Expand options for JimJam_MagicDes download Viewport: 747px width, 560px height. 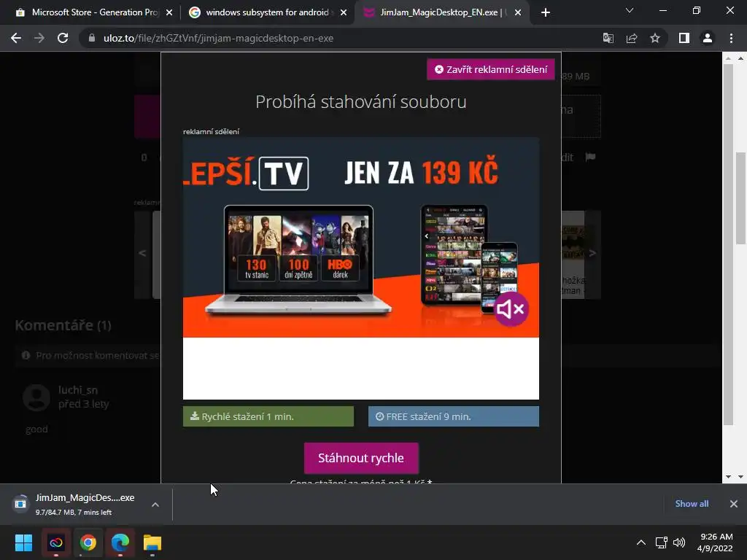[155, 505]
